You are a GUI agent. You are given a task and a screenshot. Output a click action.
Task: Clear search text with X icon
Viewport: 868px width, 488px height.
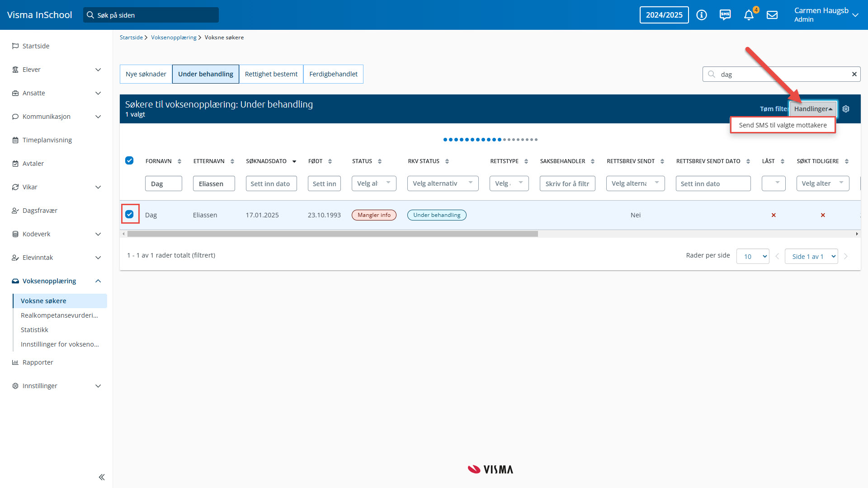click(x=854, y=74)
